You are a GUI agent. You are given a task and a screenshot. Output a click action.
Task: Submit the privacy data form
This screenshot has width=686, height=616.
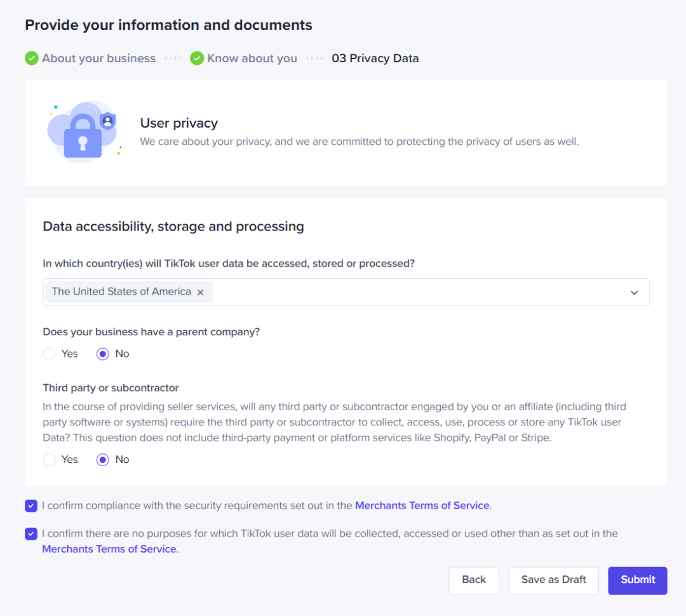coord(637,580)
